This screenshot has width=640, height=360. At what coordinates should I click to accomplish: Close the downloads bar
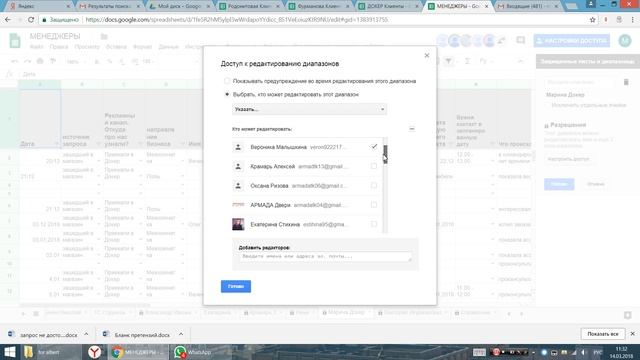pyautogui.click(x=633, y=334)
